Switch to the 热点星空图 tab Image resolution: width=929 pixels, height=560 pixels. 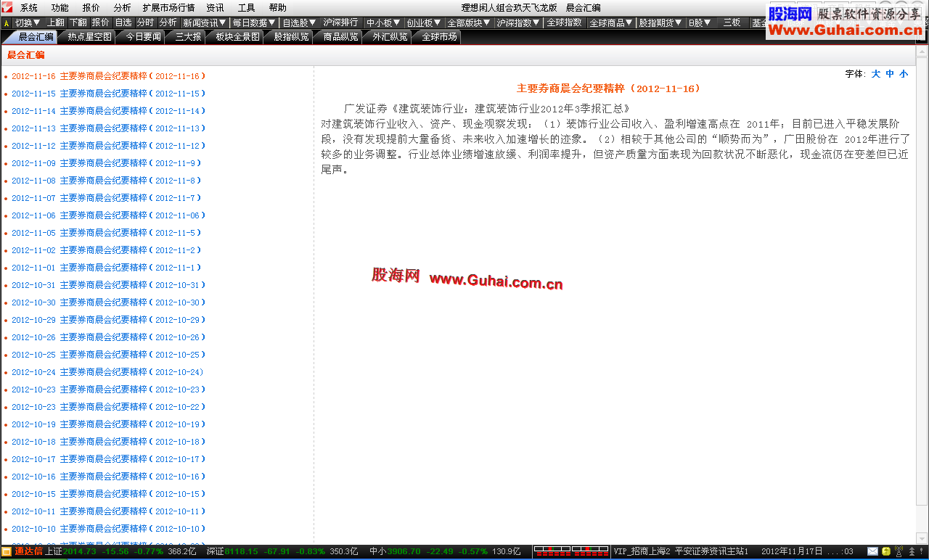(x=89, y=36)
